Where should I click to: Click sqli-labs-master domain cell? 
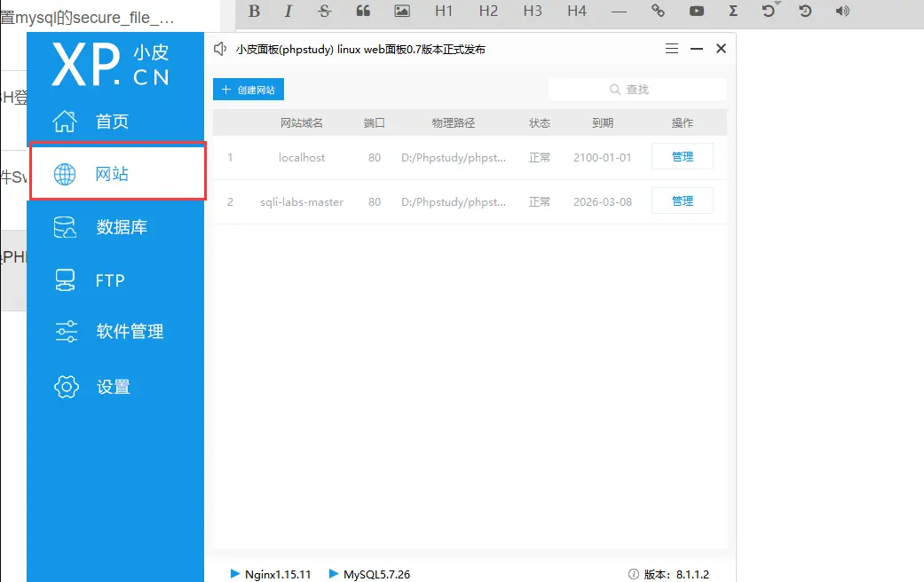[302, 202]
